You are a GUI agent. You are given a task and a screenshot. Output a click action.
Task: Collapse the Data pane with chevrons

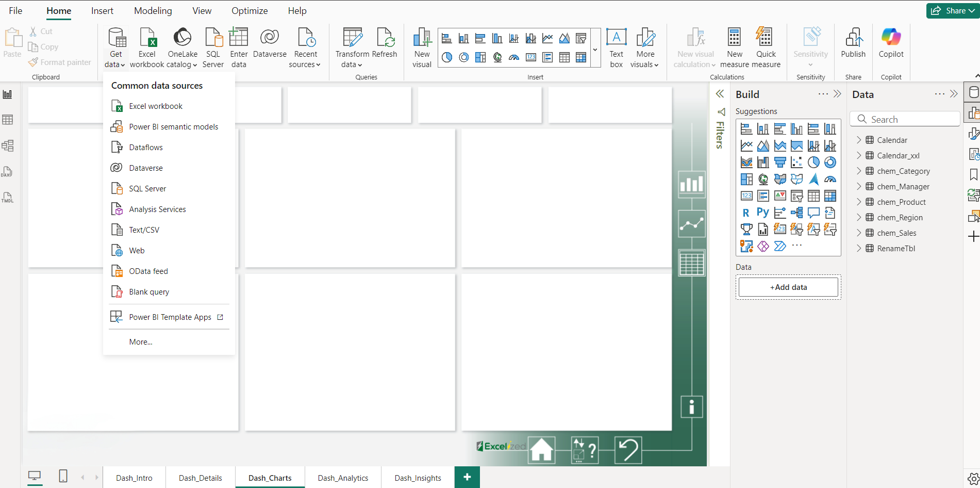click(954, 94)
